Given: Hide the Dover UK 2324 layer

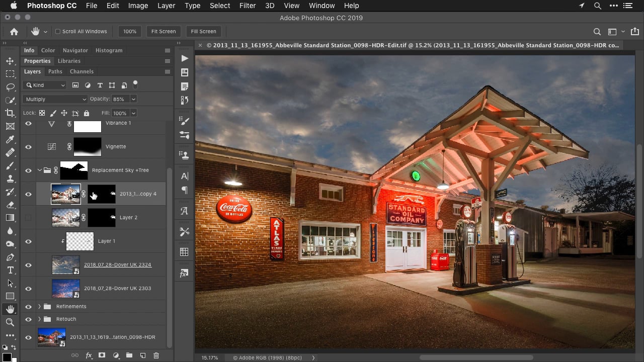Looking at the screenshot, I should coord(28,265).
